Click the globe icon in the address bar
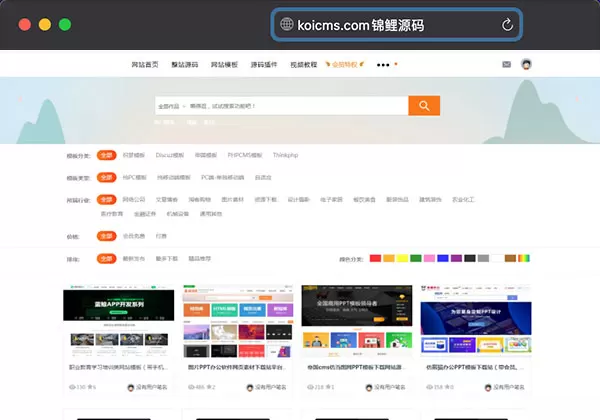Screen dimensions: 600x420 pyautogui.click(x=286, y=24)
